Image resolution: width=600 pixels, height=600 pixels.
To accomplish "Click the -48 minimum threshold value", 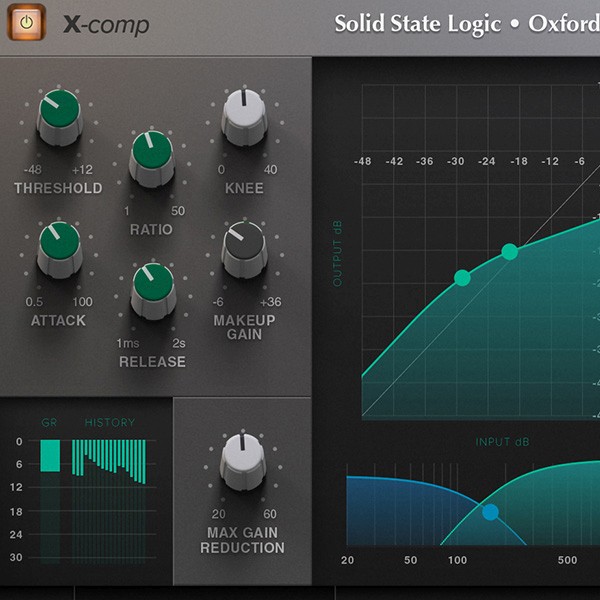I will (x=33, y=170).
